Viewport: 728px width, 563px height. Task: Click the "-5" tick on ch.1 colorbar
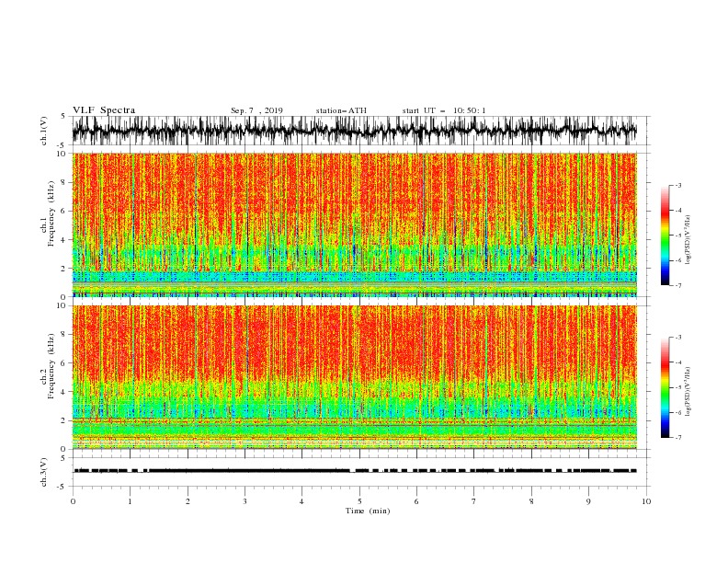point(678,236)
